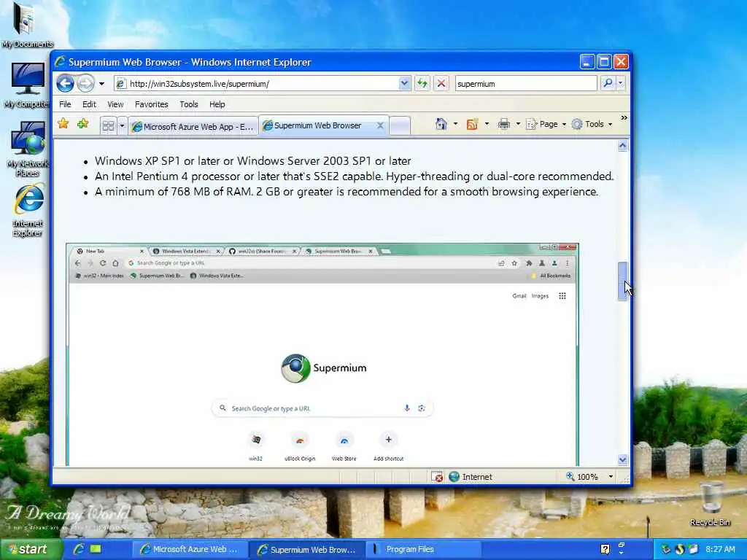747x560 pixels.
Task: Stop loading with the red X icon
Action: 441,83
